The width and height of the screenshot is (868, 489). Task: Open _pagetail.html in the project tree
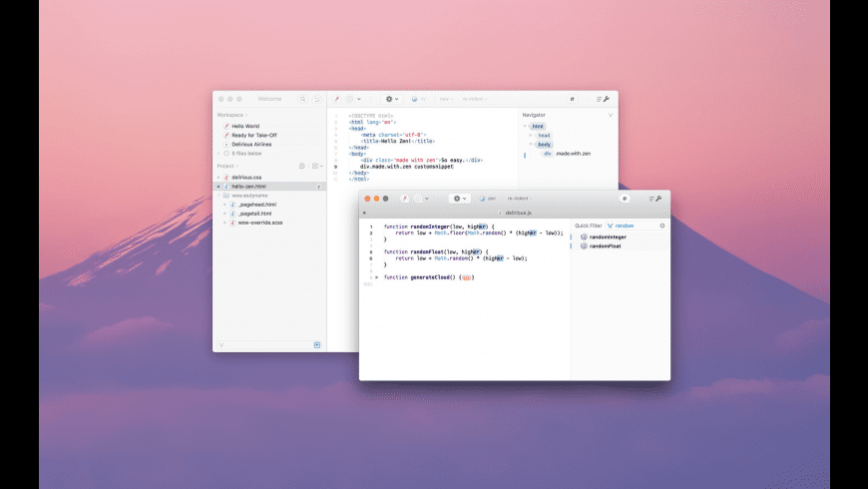tap(254, 214)
